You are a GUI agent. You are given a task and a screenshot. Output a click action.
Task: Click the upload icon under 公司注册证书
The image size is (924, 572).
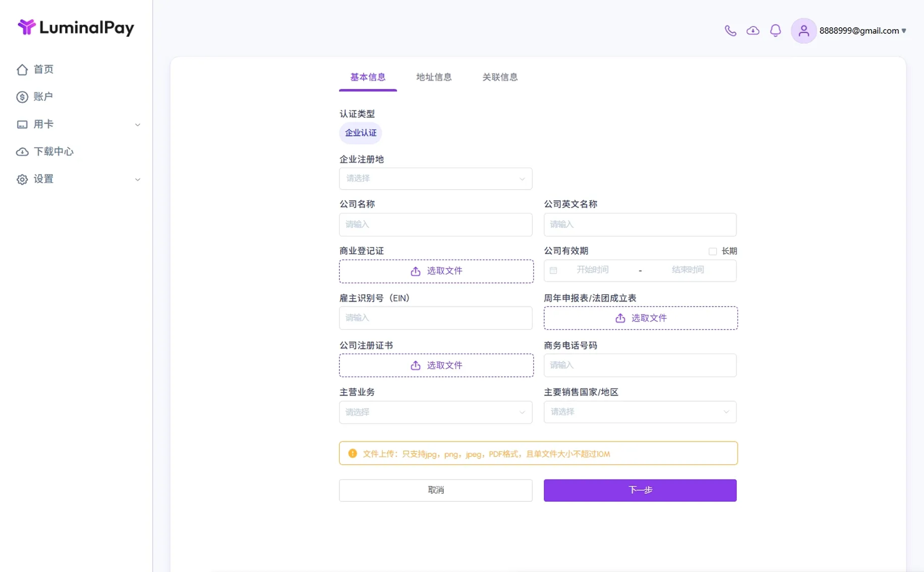coord(416,365)
